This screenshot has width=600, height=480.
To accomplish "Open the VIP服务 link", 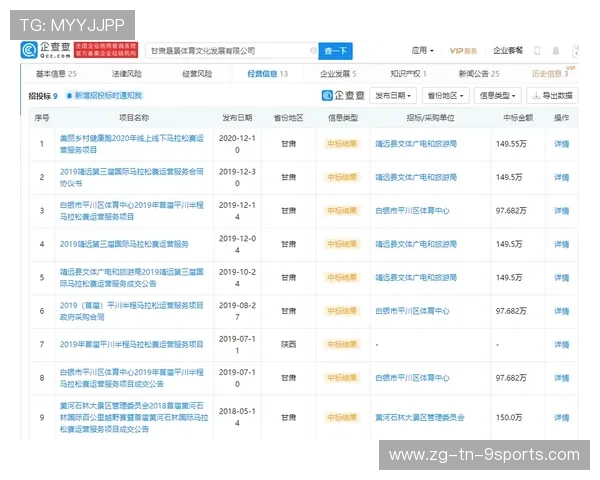I will (463, 51).
